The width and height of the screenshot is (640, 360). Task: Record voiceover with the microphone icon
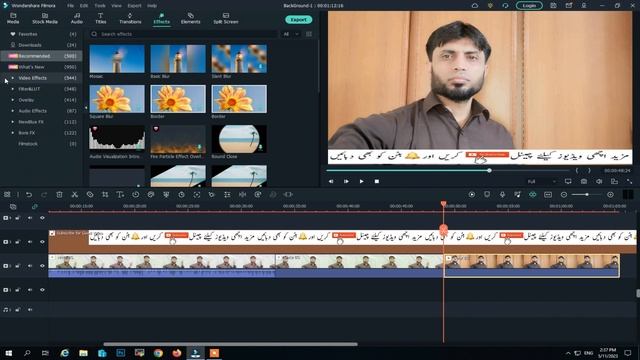502,195
